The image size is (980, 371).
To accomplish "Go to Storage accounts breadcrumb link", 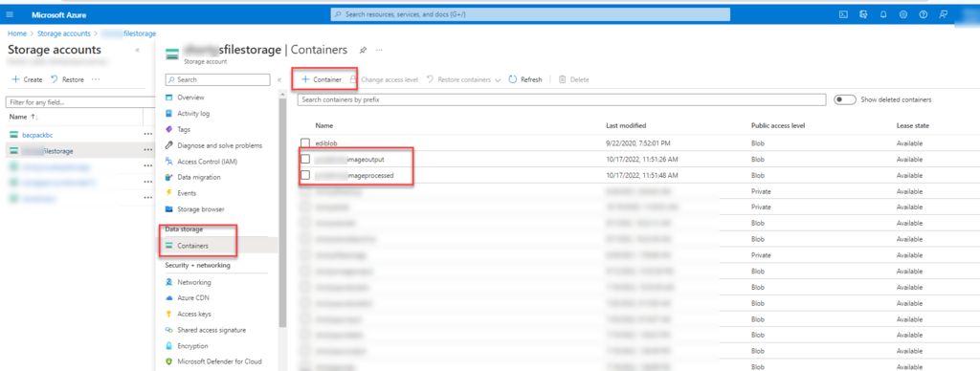I will [64, 33].
